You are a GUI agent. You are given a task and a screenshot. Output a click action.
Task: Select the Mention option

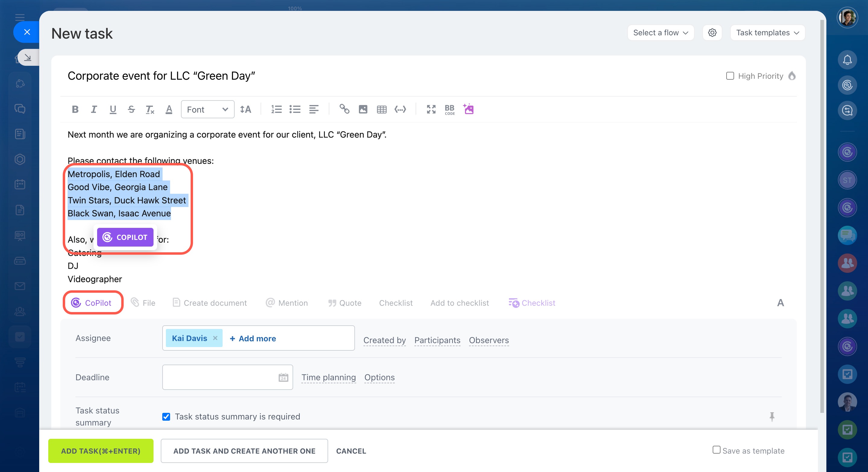(x=287, y=303)
